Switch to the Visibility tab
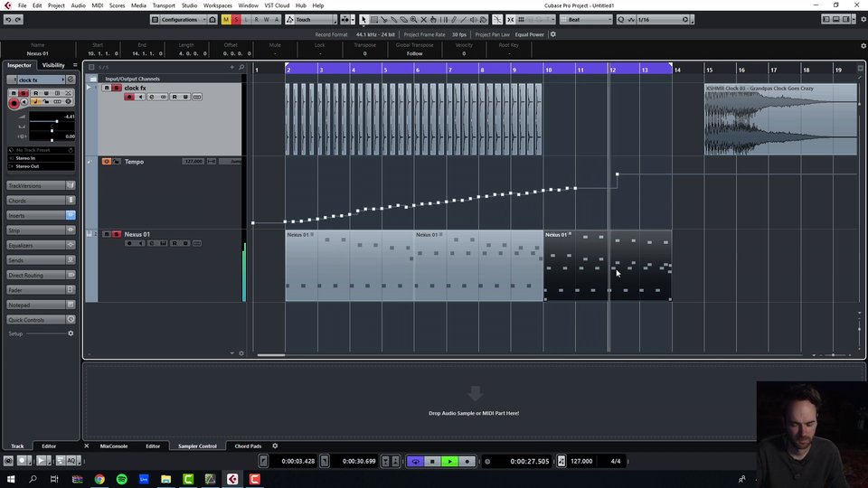This screenshot has width=868, height=488. coord(53,65)
